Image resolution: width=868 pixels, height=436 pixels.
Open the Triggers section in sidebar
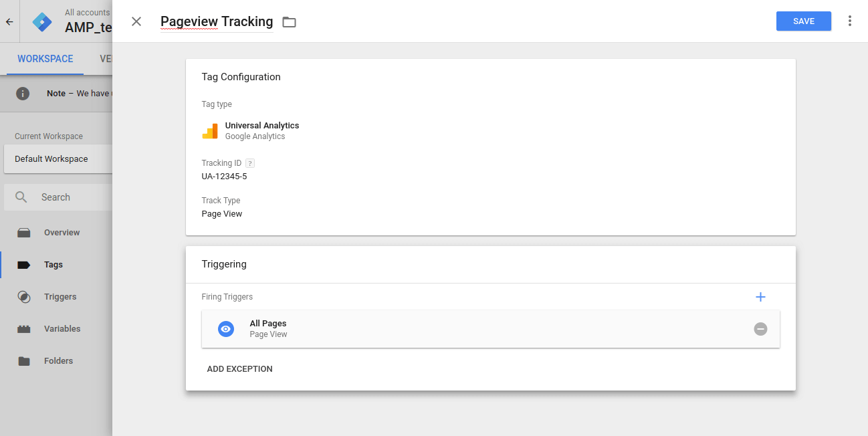tap(60, 297)
